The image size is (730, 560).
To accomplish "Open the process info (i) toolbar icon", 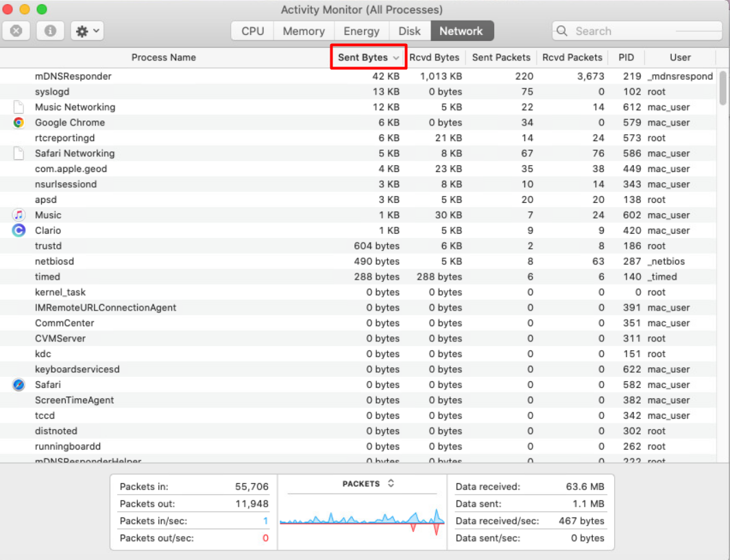I will pyautogui.click(x=50, y=32).
